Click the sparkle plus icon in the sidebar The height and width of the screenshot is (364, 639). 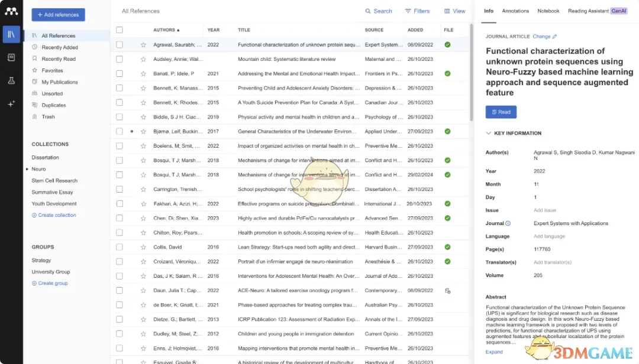11,103
